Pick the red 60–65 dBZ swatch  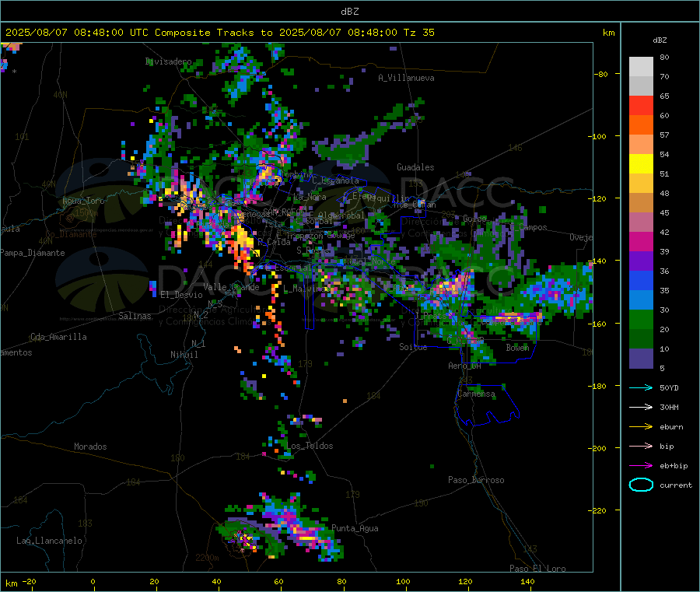click(641, 106)
